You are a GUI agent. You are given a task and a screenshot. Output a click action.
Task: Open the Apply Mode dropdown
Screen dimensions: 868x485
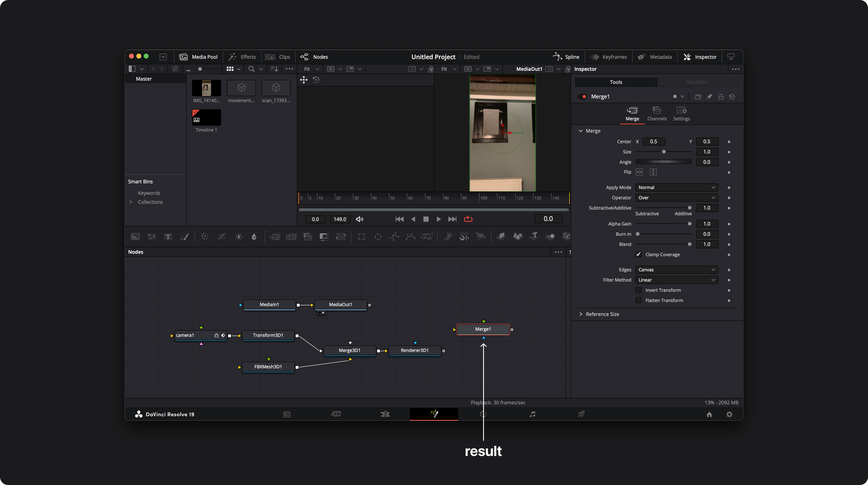pyautogui.click(x=677, y=187)
